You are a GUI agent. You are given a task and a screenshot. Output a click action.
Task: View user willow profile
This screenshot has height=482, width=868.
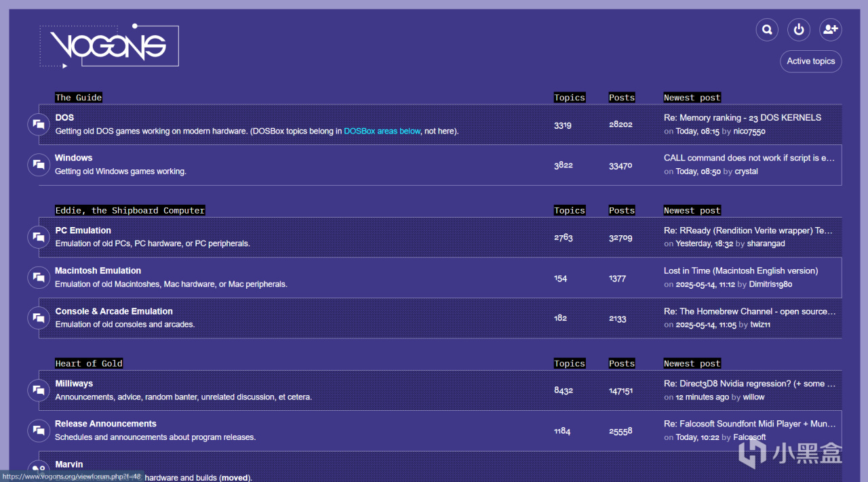point(753,397)
